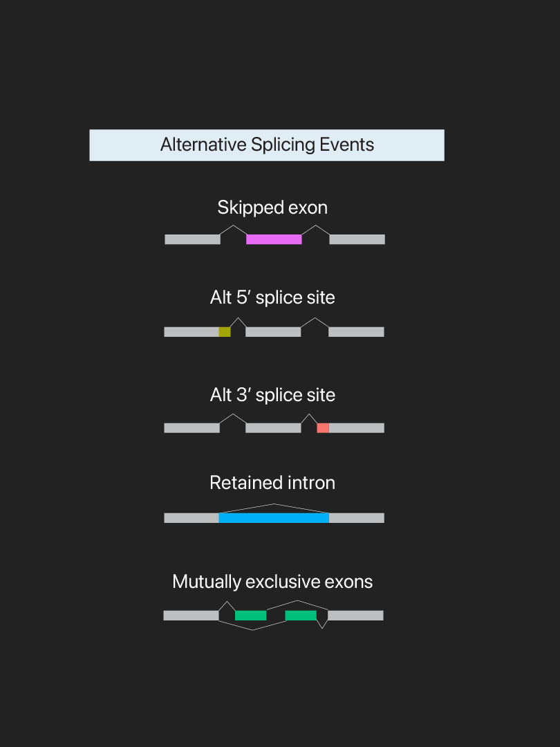The width and height of the screenshot is (560, 747).
Task: Click the Alternative Splicing Events title banner
Action: click(267, 145)
